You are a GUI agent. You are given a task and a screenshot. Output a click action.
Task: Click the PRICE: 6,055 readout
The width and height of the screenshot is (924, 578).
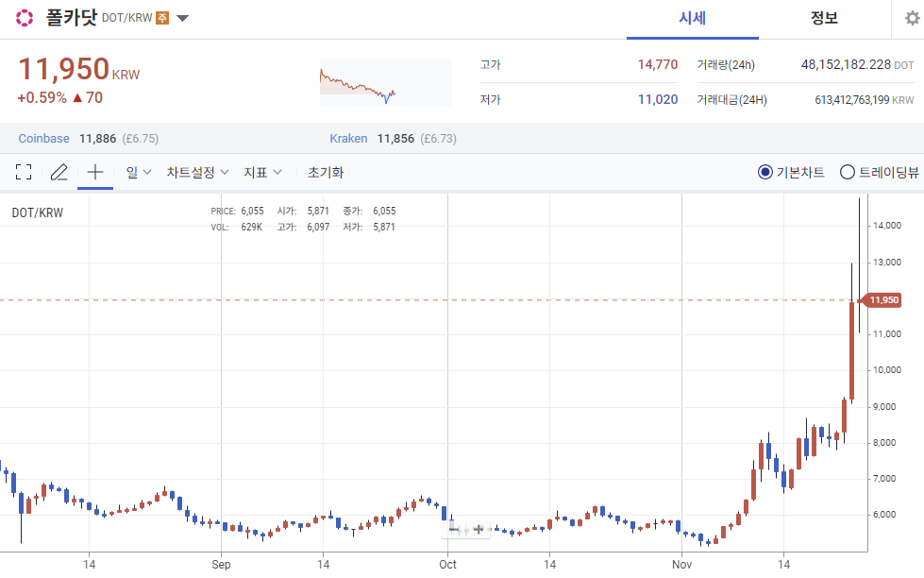237,212
